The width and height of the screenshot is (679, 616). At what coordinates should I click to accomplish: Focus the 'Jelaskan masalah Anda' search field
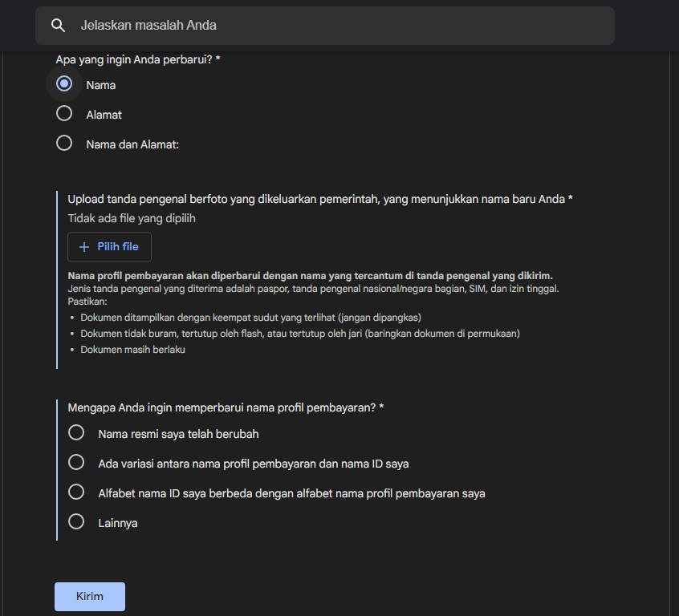tap(321, 26)
